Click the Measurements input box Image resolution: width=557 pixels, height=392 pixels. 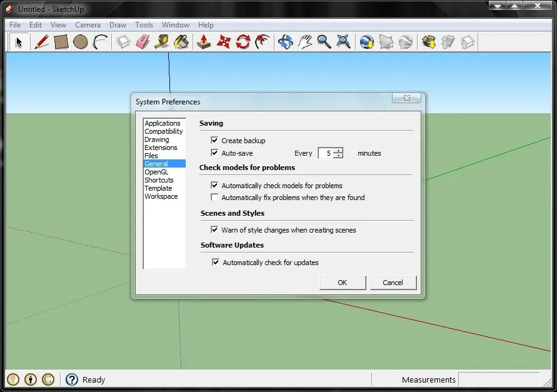click(499, 379)
